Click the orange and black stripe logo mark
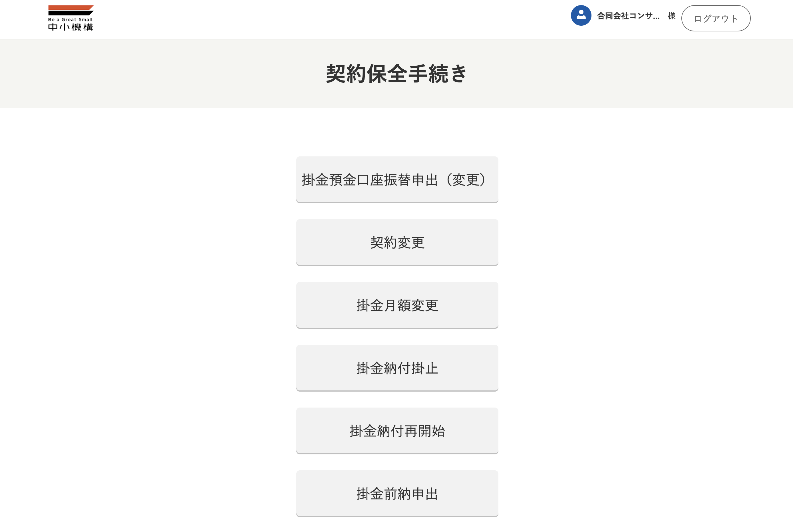Image resolution: width=793 pixels, height=532 pixels. (x=71, y=10)
